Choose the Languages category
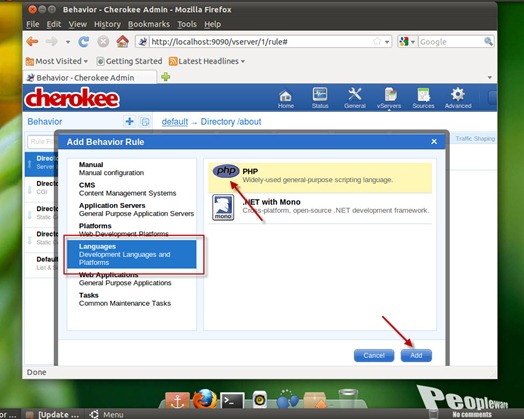 click(x=132, y=254)
